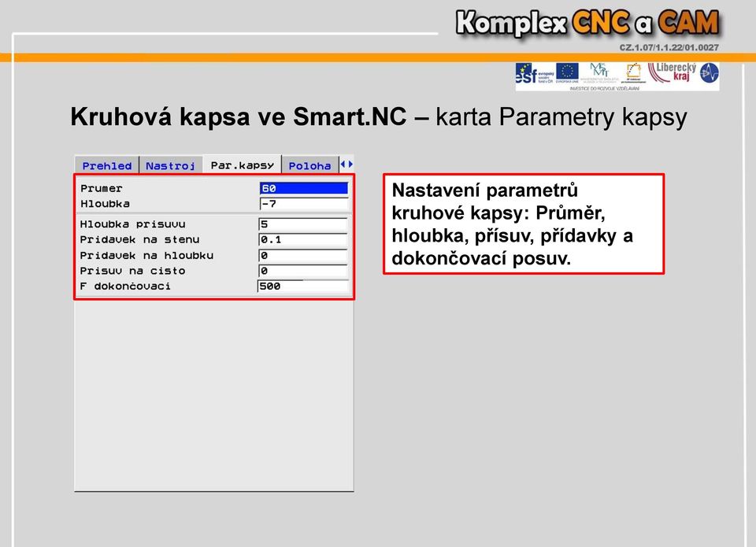Switch to the Prehled tab
756x547 pixels.
(107, 165)
